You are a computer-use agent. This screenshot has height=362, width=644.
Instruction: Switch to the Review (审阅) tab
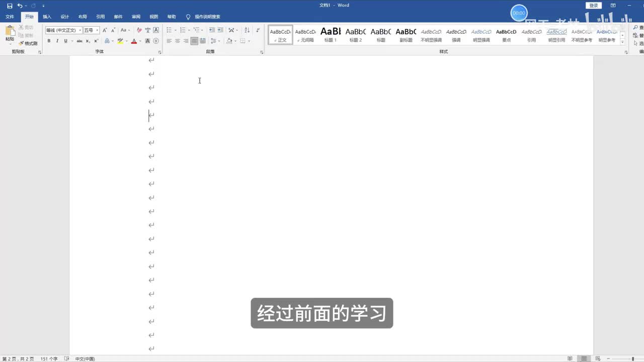pos(136,17)
